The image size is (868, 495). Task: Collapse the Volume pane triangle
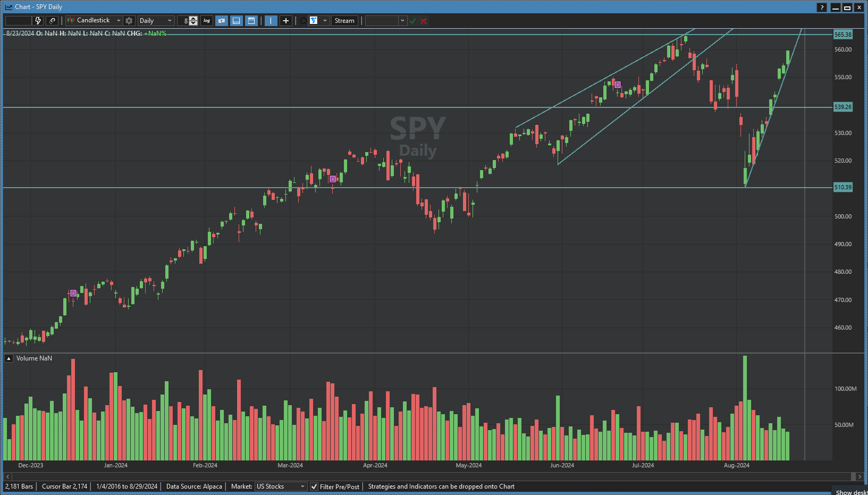[x=9, y=358]
